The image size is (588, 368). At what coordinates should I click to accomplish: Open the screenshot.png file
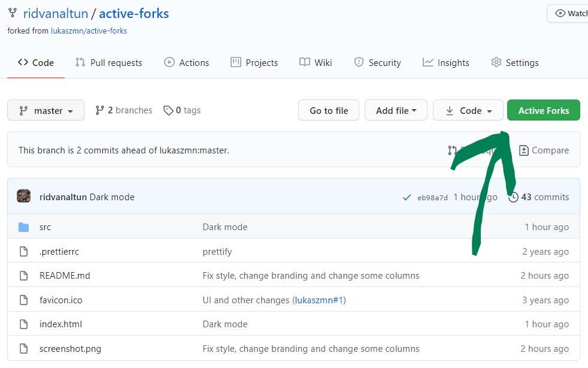coord(70,349)
